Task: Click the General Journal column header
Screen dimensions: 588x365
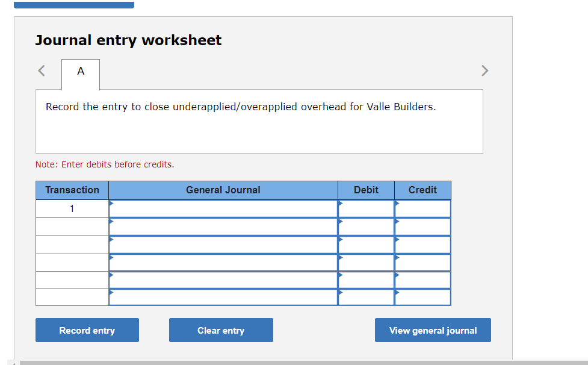Action: pos(223,190)
